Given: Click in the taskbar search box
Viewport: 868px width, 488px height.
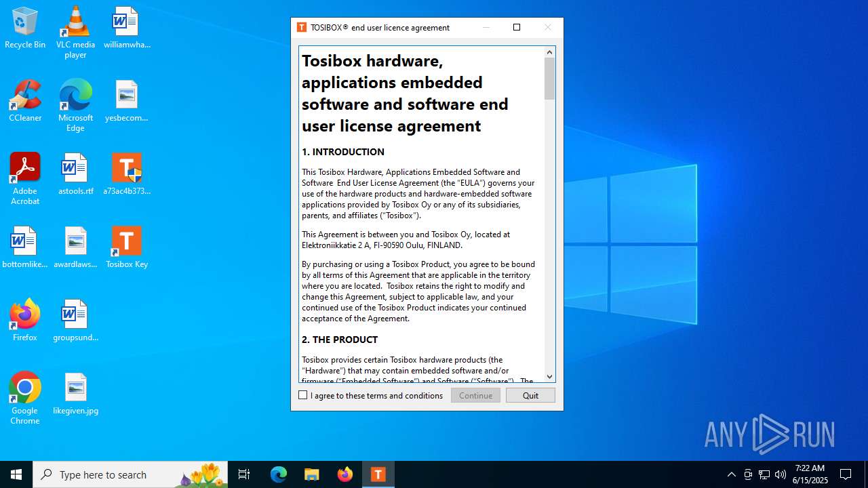Looking at the screenshot, I should [x=130, y=474].
